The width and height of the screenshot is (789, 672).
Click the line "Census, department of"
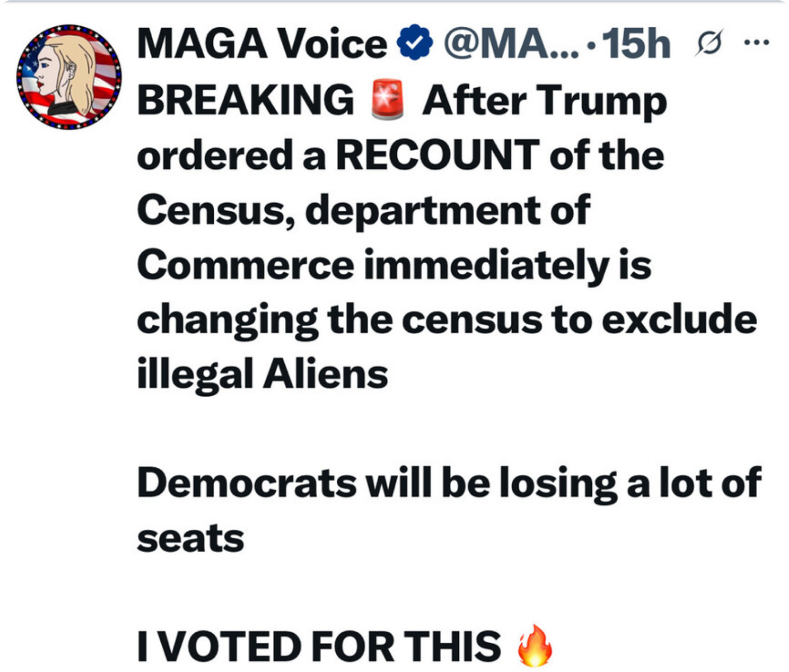click(363, 210)
